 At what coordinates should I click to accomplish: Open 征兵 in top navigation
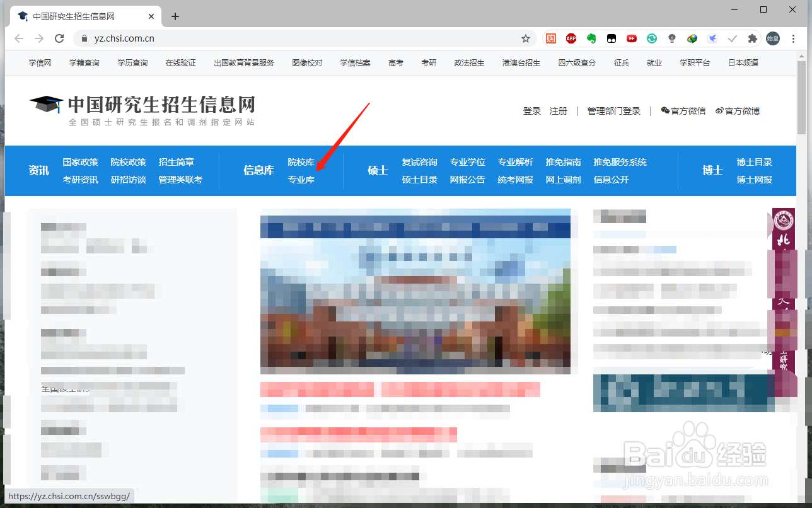622,63
